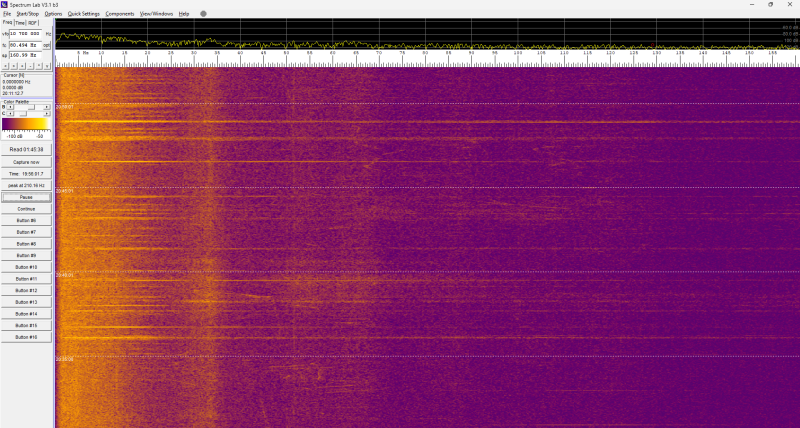Click the vfo frequency input field

pyautogui.click(x=26, y=34)
